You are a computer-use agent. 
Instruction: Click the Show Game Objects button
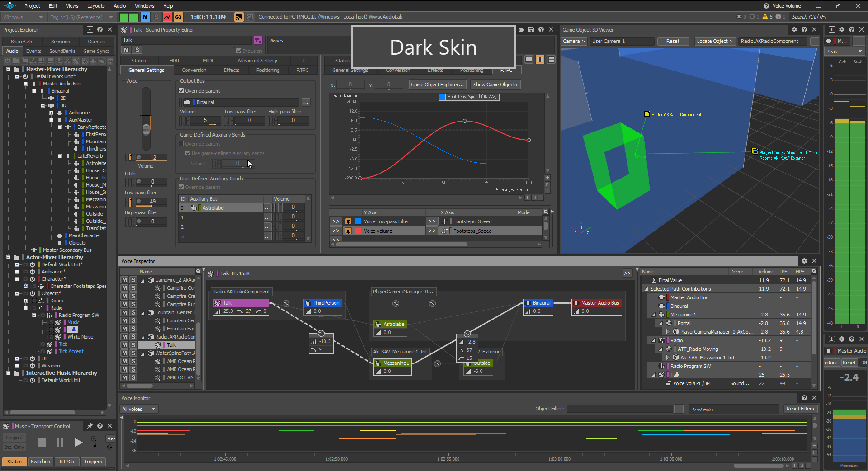[495, 85]
